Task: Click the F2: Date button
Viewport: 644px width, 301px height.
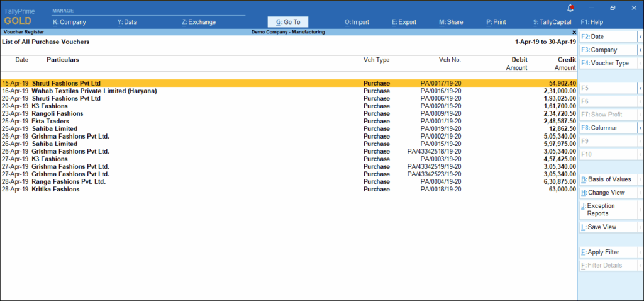Action: tap(609, 37)
